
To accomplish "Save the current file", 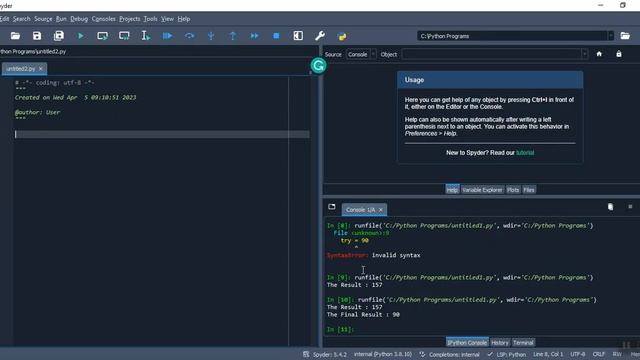I will coord(37,36).
